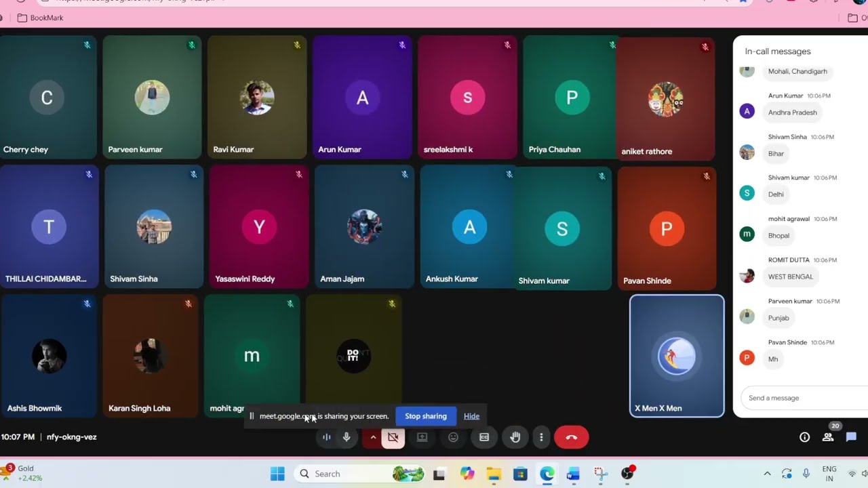This screenshot has height=488, width=868.
Task: Select Parveen kumar video tile
Action: point(152,98)
